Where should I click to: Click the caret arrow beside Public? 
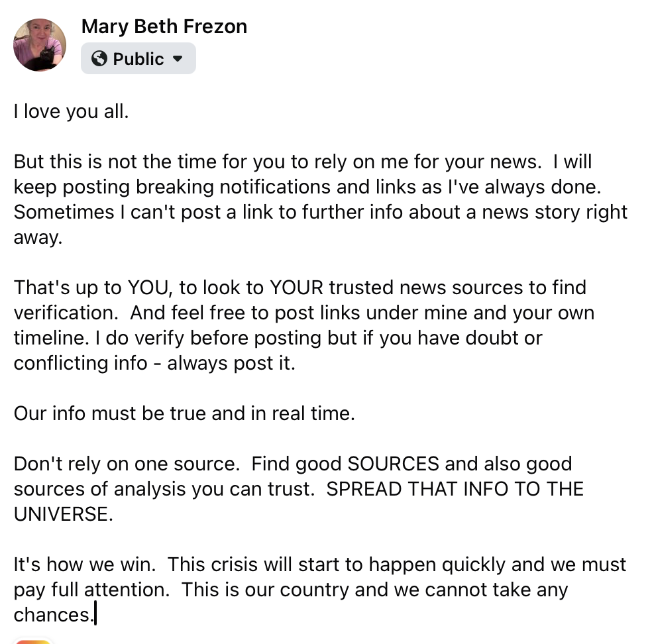coord(178,58)
